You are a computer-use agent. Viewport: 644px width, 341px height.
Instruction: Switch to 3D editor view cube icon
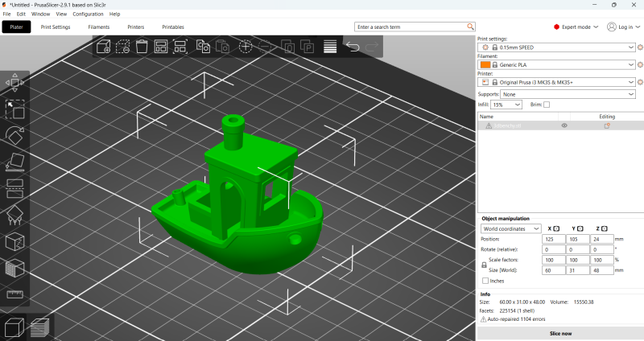coord(14,327)
